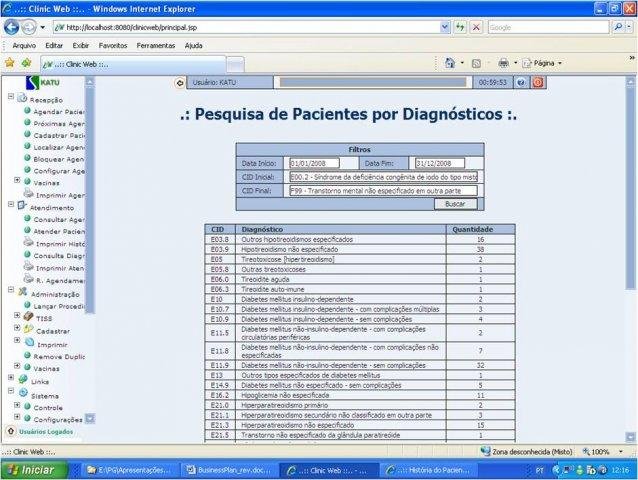The width and height of the screenshot is (638, 480).
Task: Click the RSS feeds icon
Action: click(476, 63)
